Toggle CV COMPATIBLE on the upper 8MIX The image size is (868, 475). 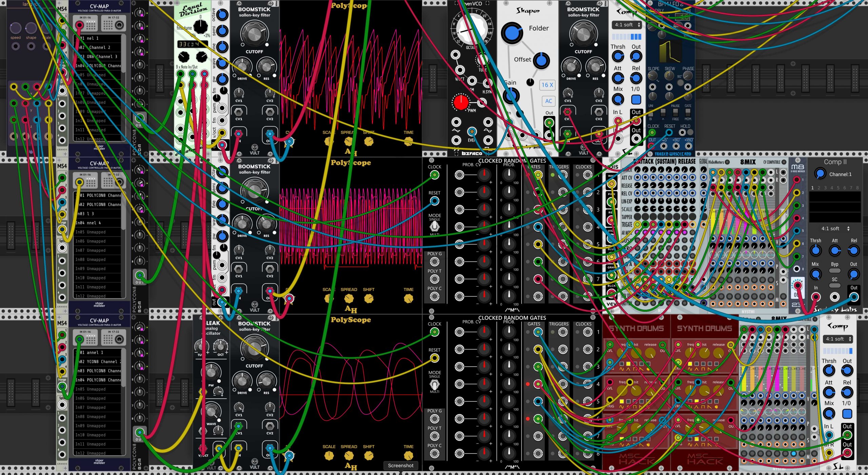[784, 162]
